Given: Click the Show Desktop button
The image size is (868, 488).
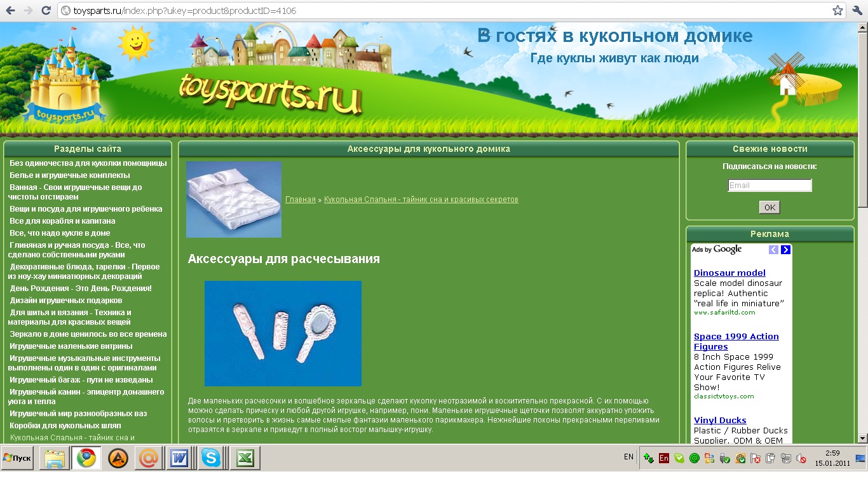Looking at the screenshot, I should point(860,458).
